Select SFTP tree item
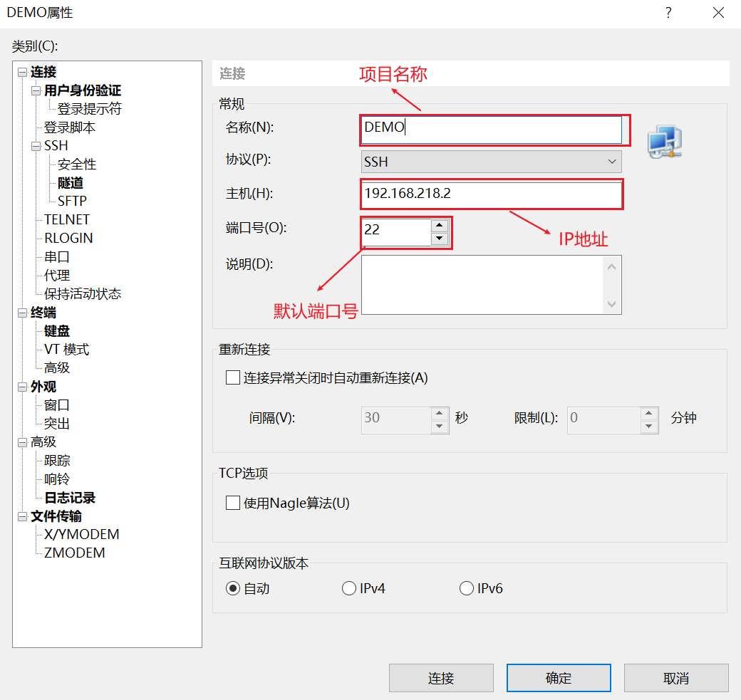Viewport: 741px width, 700px height. 72,202
